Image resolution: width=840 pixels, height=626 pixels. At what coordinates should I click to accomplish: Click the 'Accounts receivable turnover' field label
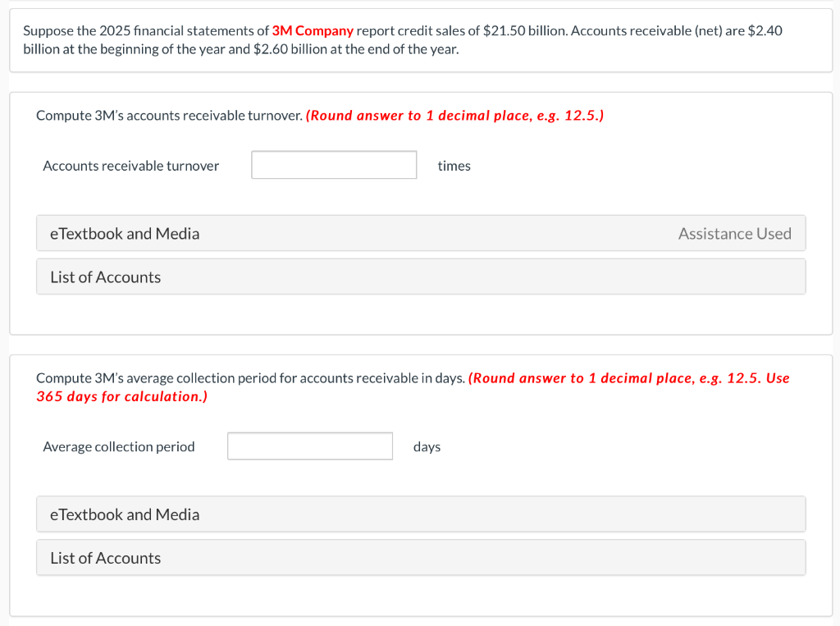(x=130, y=166)
